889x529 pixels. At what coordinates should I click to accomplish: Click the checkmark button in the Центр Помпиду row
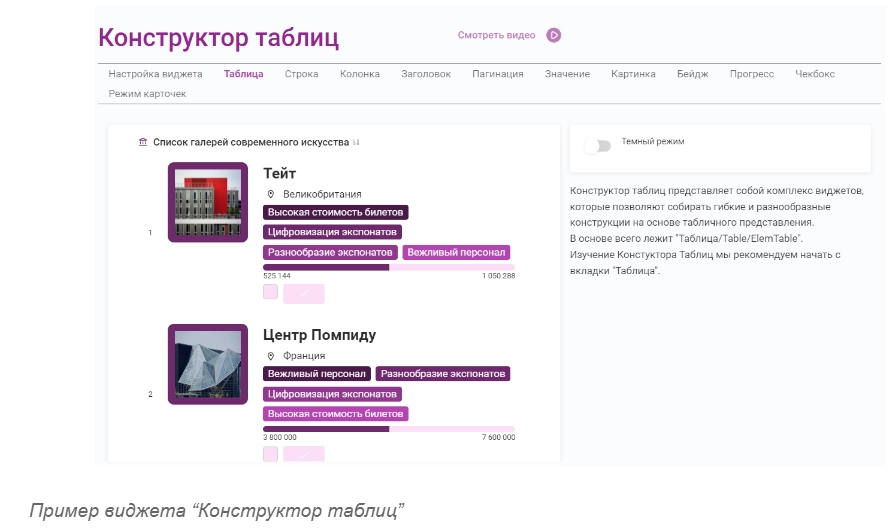click(x=304, y=454)
